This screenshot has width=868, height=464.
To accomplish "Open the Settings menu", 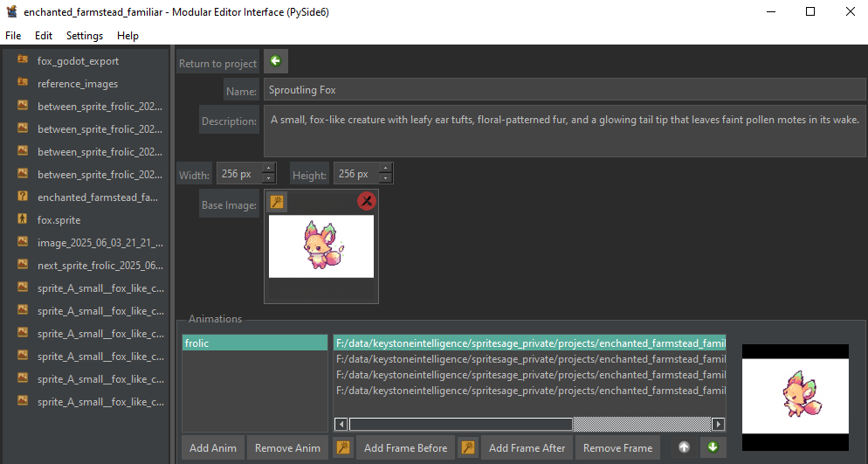I will click(85, 36).
